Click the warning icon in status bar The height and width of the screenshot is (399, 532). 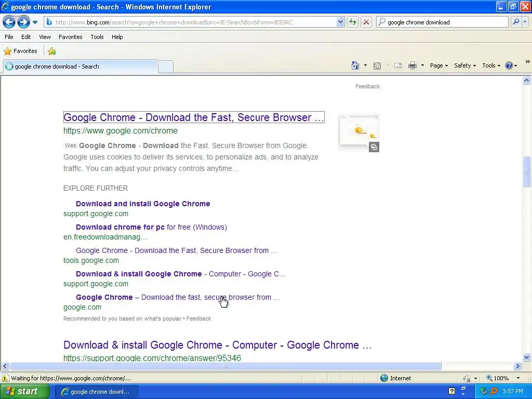tap(5, 378)
